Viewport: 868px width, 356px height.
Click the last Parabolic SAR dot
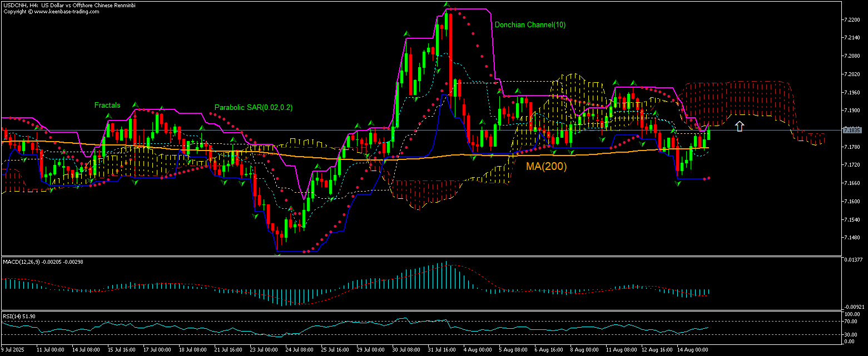click(x=709, y=178)
